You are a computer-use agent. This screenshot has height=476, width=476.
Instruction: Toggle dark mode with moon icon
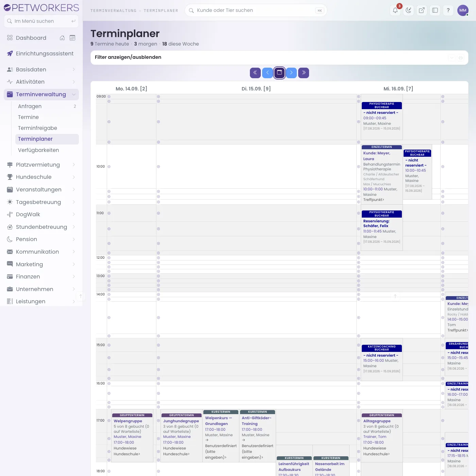click(408, 10)
